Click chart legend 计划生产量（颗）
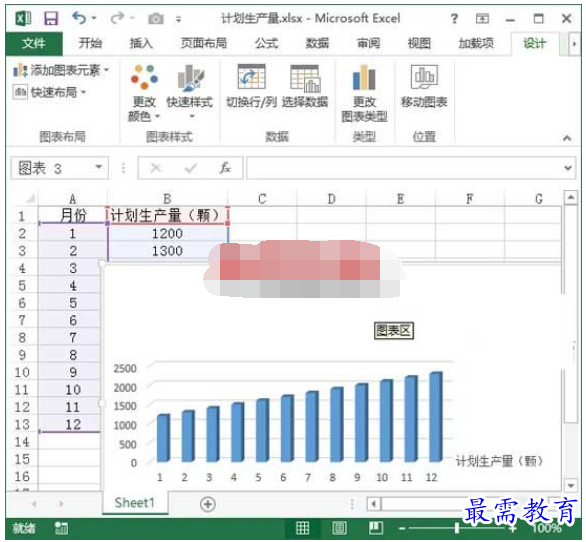This screenshot has height=542, width=586. click(x=499, y=461)
